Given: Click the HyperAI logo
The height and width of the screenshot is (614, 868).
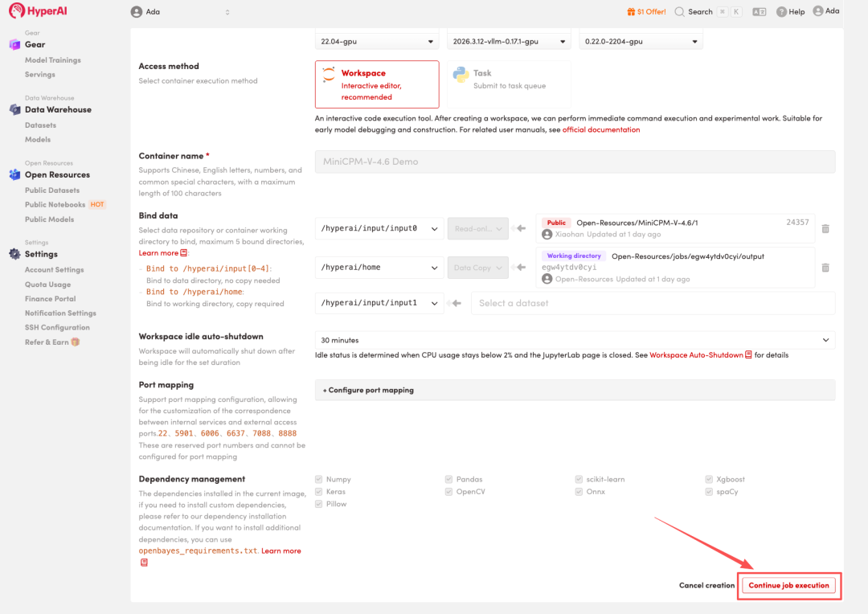Looking at the screenshot, I should click(38, 11).
